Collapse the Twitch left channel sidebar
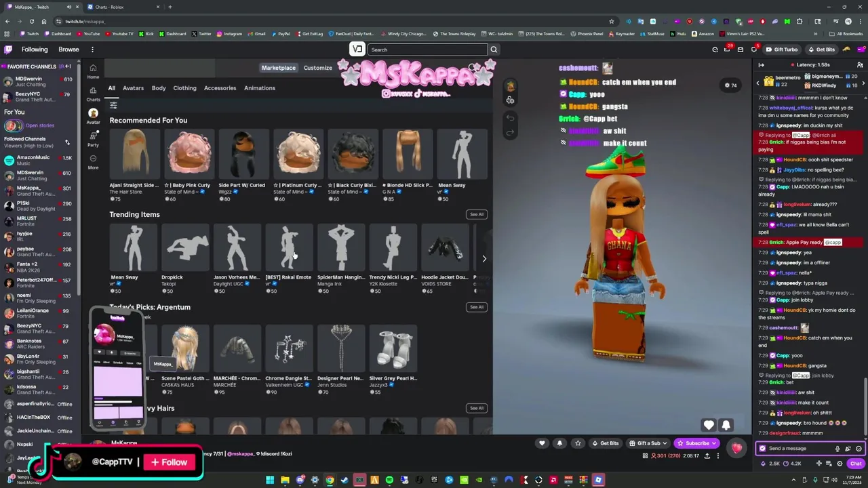 pos(68,66)
